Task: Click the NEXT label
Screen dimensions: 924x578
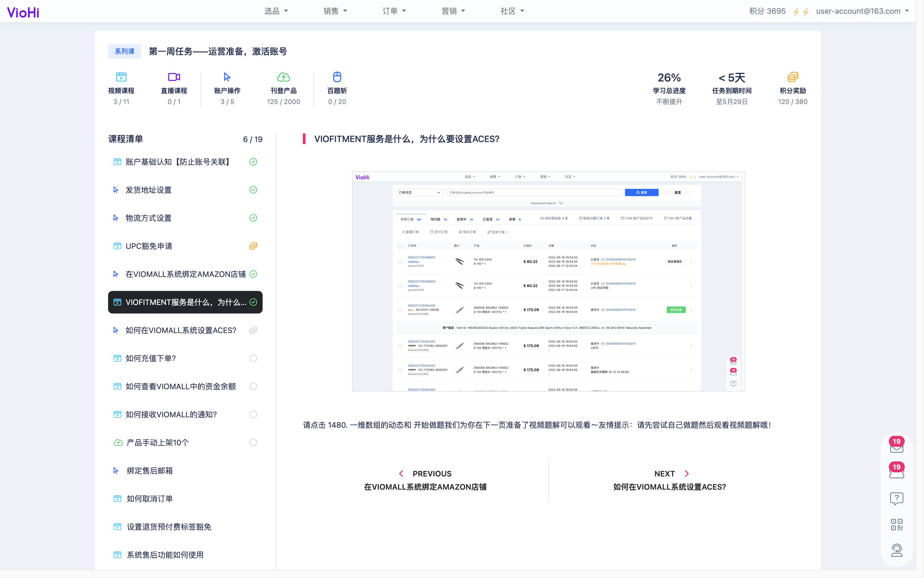Action: click(x=664, y=474)
